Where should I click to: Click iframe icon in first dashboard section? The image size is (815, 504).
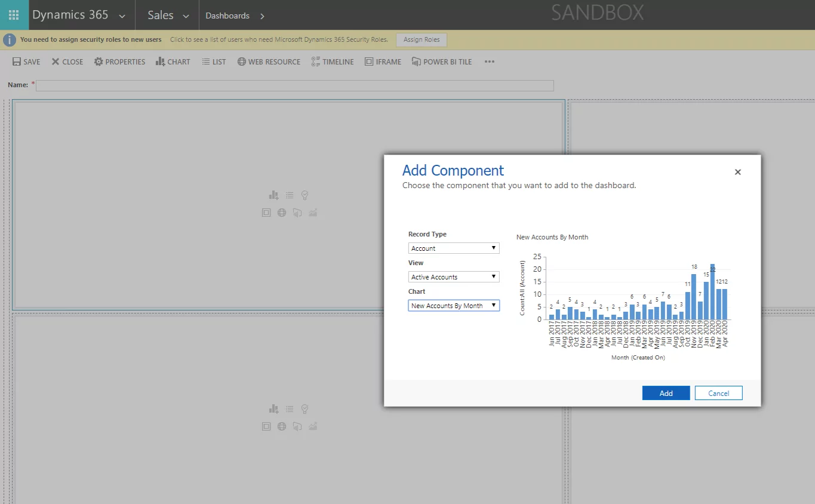point(266,213)
